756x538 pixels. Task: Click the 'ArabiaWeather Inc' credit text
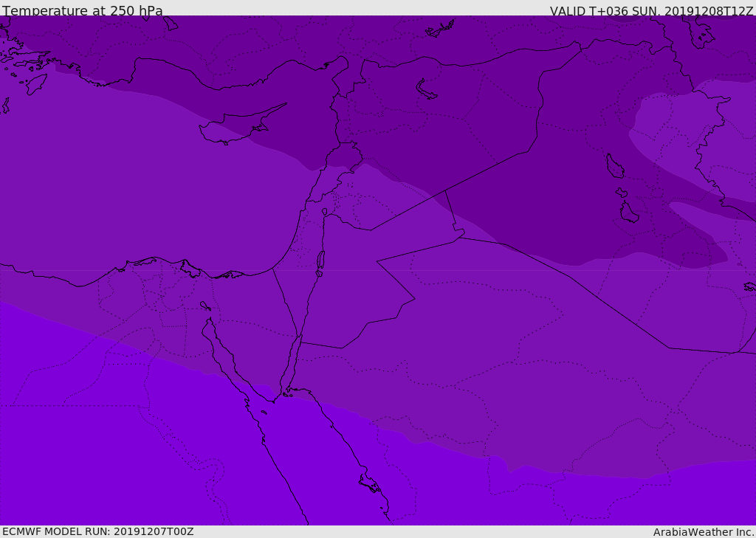click(704, 532)
